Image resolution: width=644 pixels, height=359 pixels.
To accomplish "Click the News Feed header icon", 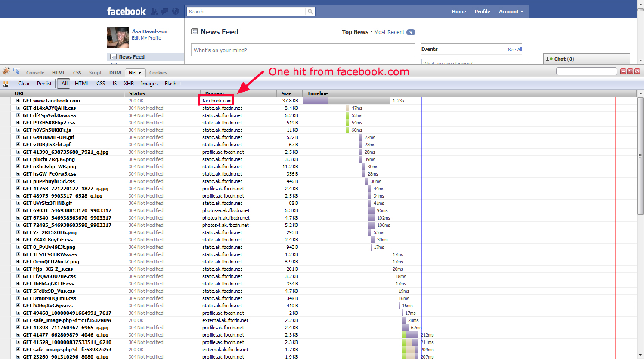I will (194, 31).
